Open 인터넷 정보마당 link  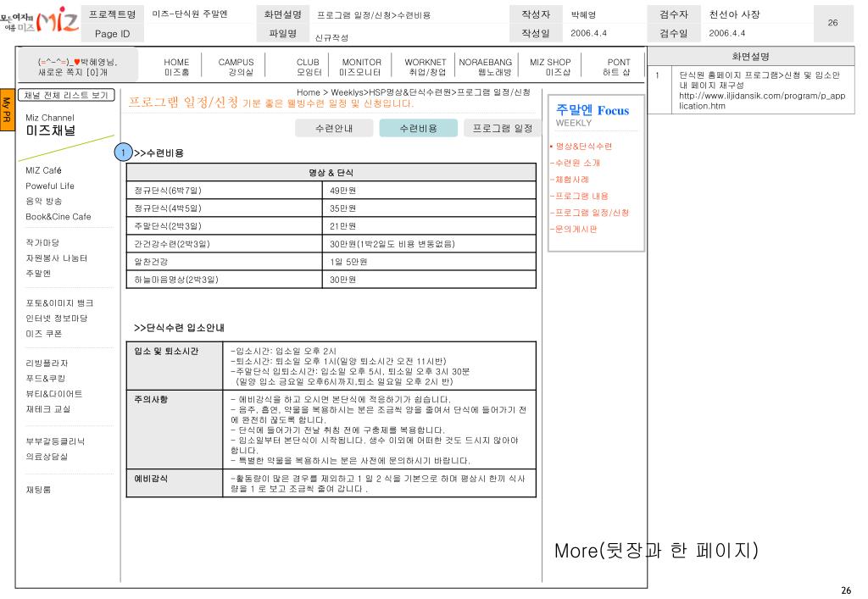(56, 318)
